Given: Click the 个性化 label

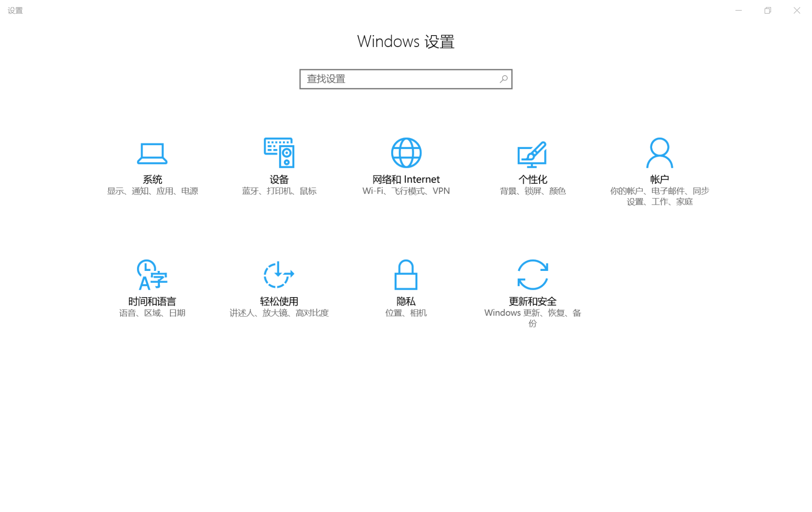Looking at the screenshot, I should 533,179.
